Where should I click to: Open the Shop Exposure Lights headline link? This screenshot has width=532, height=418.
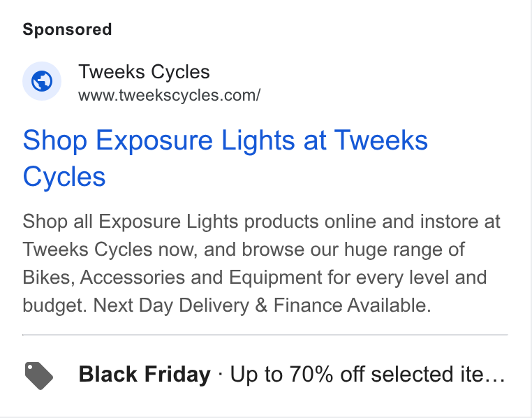pos(226,158)
